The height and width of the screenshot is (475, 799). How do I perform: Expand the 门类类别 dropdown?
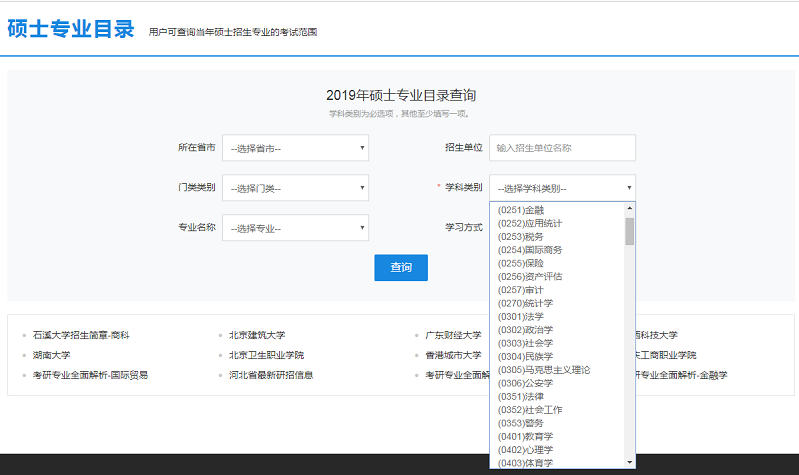[x=295, y=188]
